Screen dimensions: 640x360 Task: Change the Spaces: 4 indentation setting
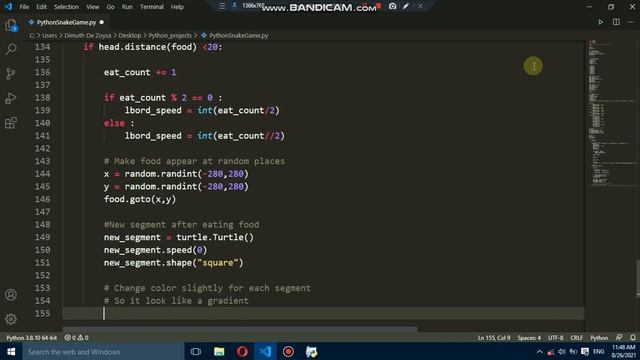pos(529,338)
